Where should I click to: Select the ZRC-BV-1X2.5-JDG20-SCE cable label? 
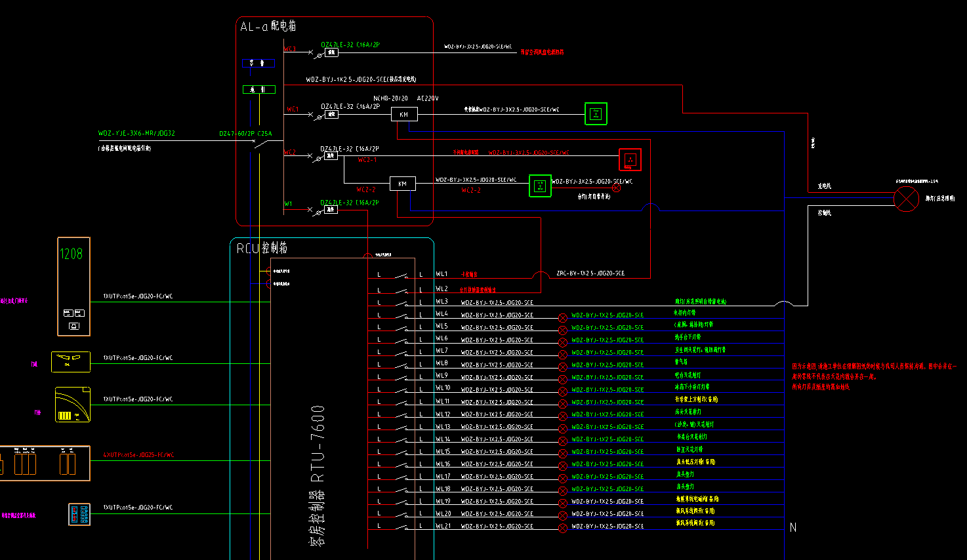click(590, 273)
